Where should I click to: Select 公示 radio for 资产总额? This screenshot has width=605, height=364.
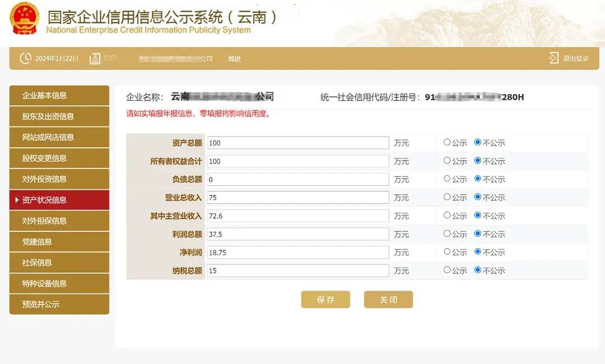(x=447, y=142)
